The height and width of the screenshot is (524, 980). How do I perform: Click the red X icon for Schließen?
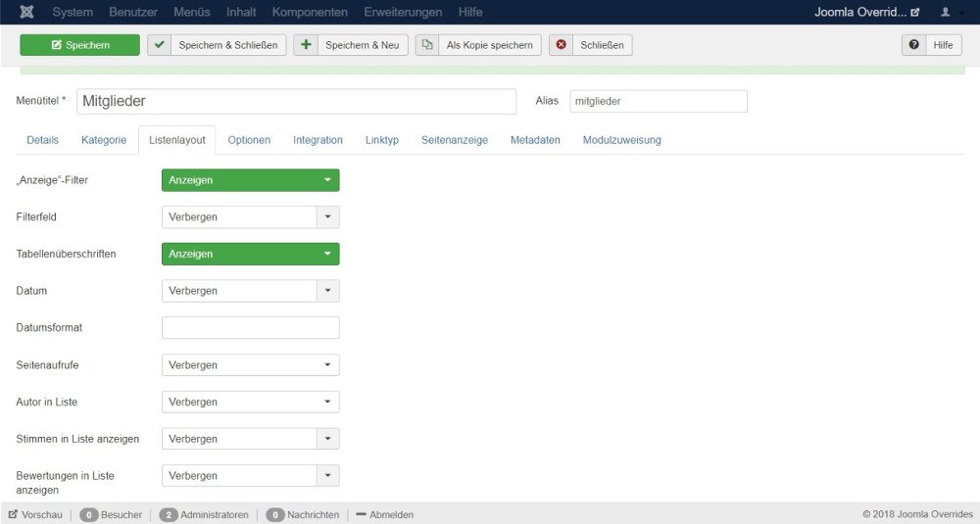[562, 44]
